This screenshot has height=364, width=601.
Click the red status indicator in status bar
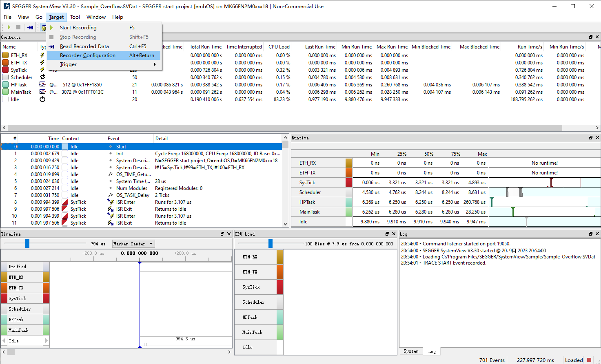[x=589, y=360]
